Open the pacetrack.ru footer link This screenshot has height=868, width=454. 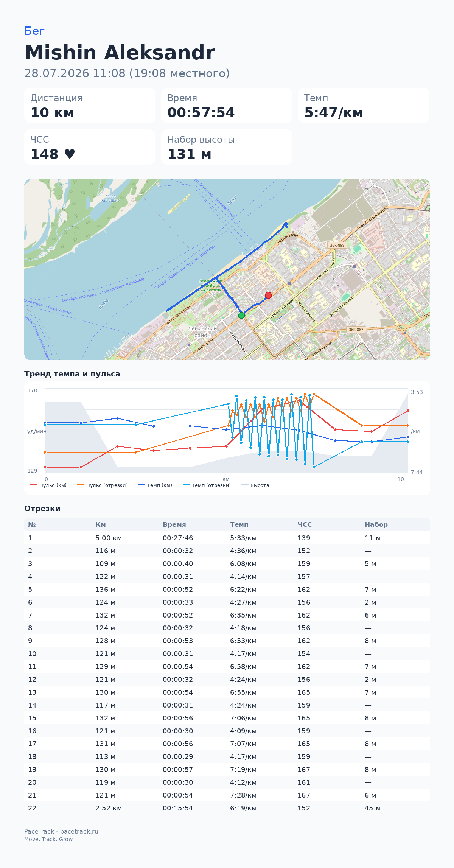[79, 831]
